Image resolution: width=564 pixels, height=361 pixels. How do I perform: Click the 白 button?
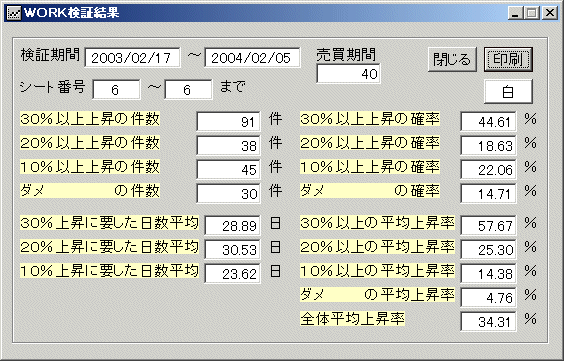pos(508,92)
